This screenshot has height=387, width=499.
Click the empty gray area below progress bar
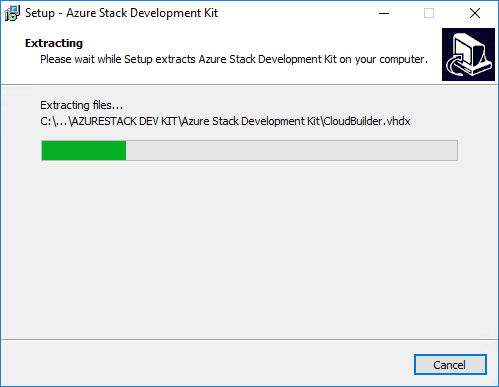[x=249, y=250]
